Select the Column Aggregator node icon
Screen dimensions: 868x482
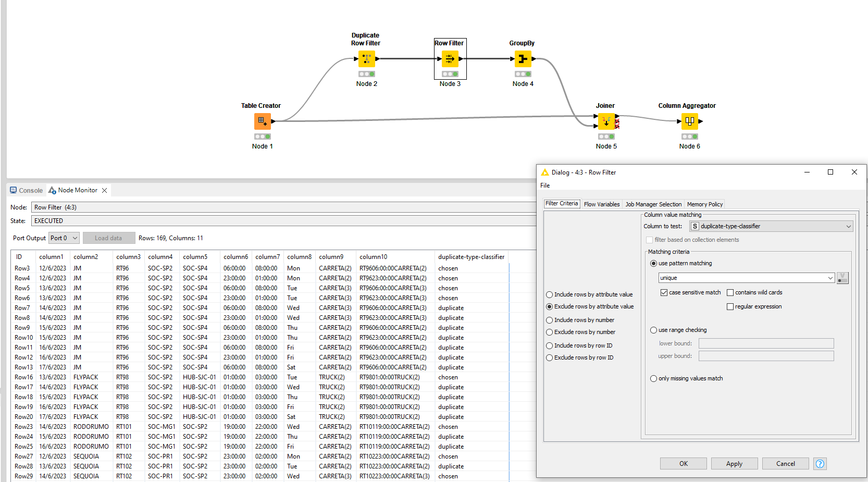pyautogui.click(x=690, y=121)
